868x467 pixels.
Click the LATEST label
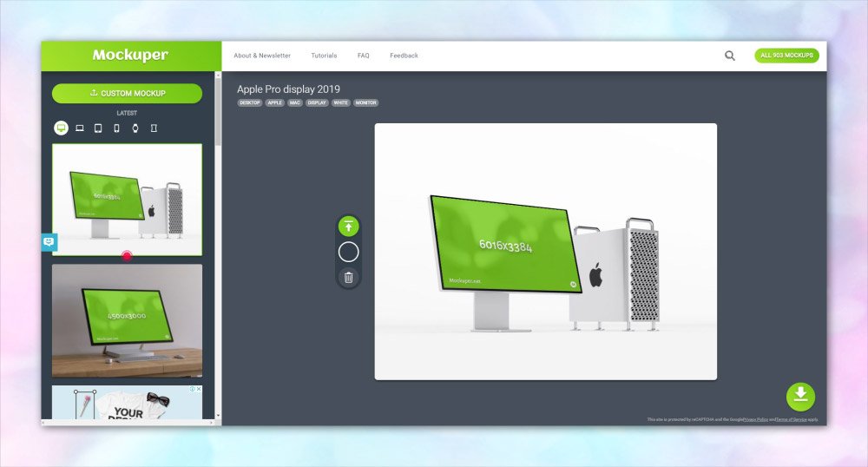(x=127, y=113)
